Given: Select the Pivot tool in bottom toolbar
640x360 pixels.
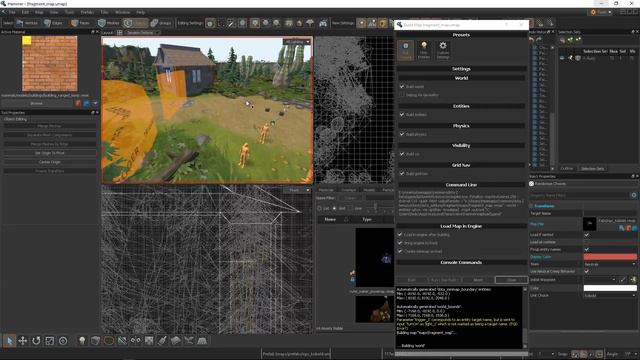Looking at the screenshot, I should point(63,340).
